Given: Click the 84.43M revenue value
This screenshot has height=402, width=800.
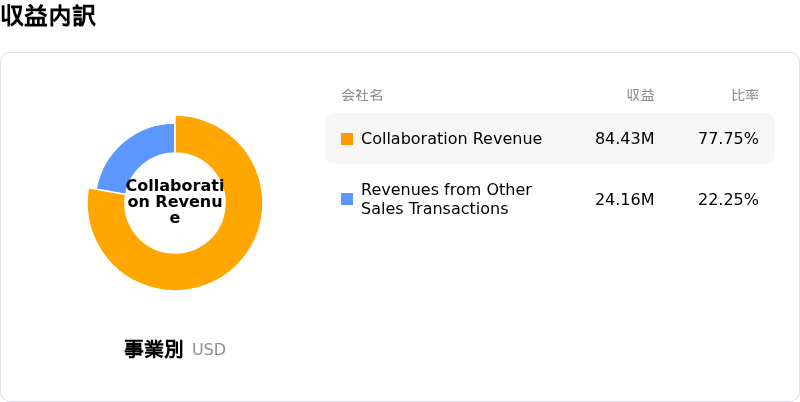Looking at the screenshot, I should tap(624, 139).
